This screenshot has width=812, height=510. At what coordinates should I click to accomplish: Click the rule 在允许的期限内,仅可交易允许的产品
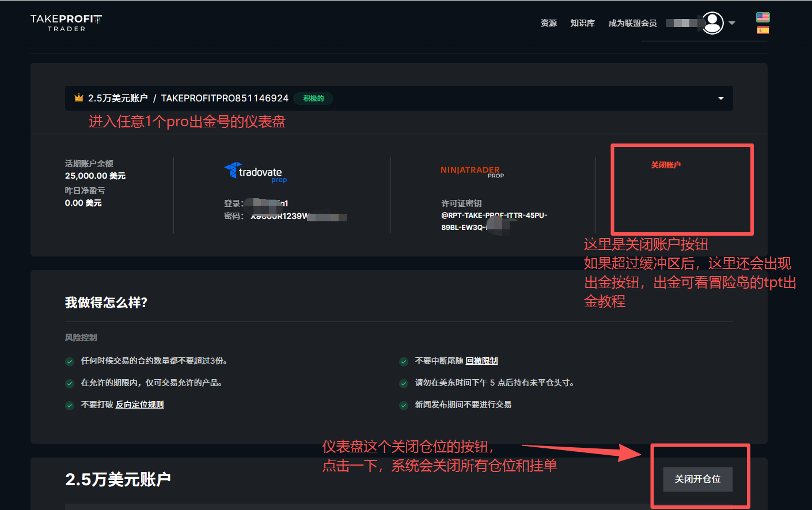pos(153,383)
